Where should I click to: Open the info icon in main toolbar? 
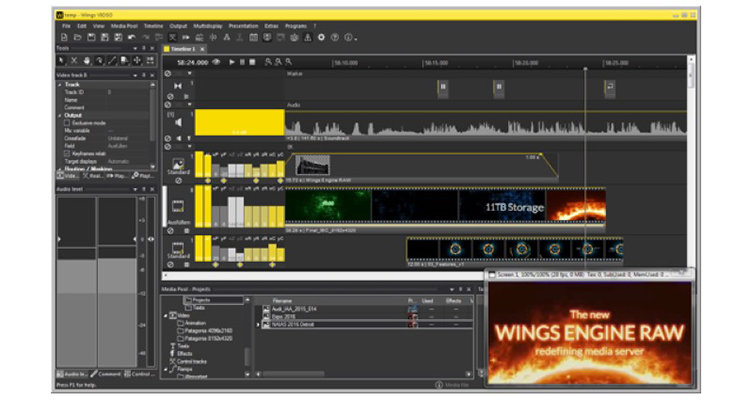[x=348, y=37]
